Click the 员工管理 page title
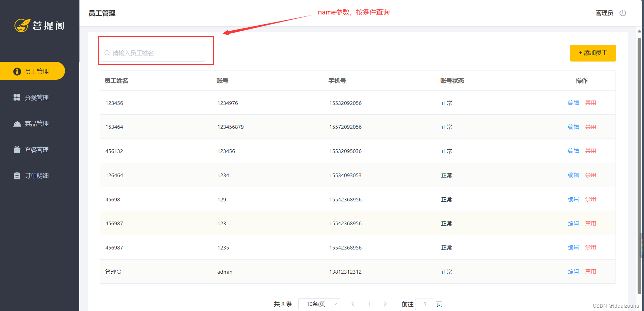 102,13
